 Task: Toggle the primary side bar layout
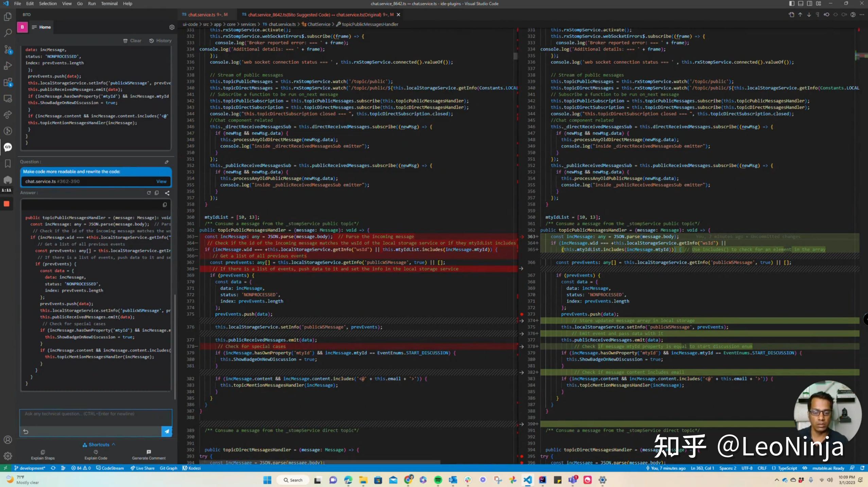792,3
